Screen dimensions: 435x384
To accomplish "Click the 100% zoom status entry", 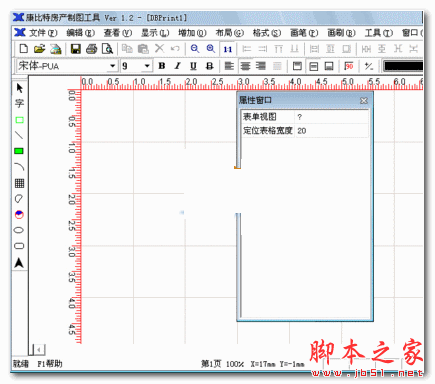I will 235,364.
